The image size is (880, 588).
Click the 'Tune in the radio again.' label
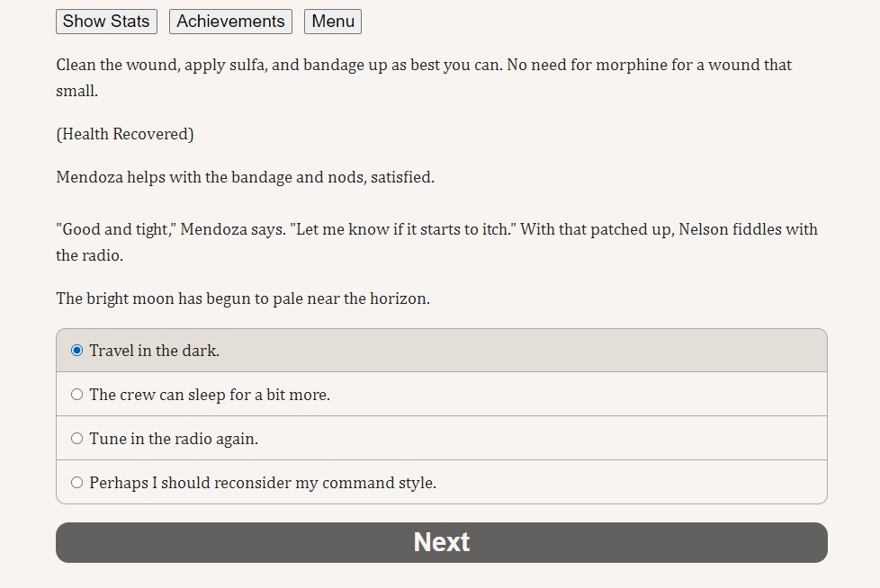tap(174, 439)
